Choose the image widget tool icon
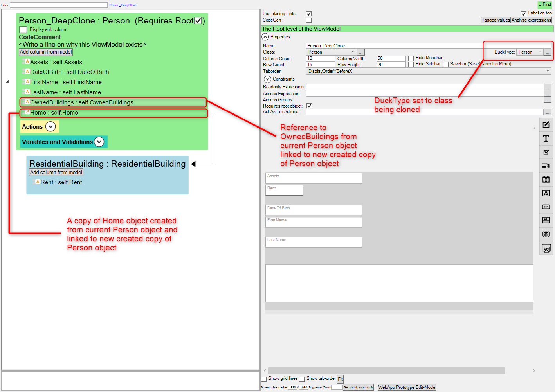 click(546, 193)
